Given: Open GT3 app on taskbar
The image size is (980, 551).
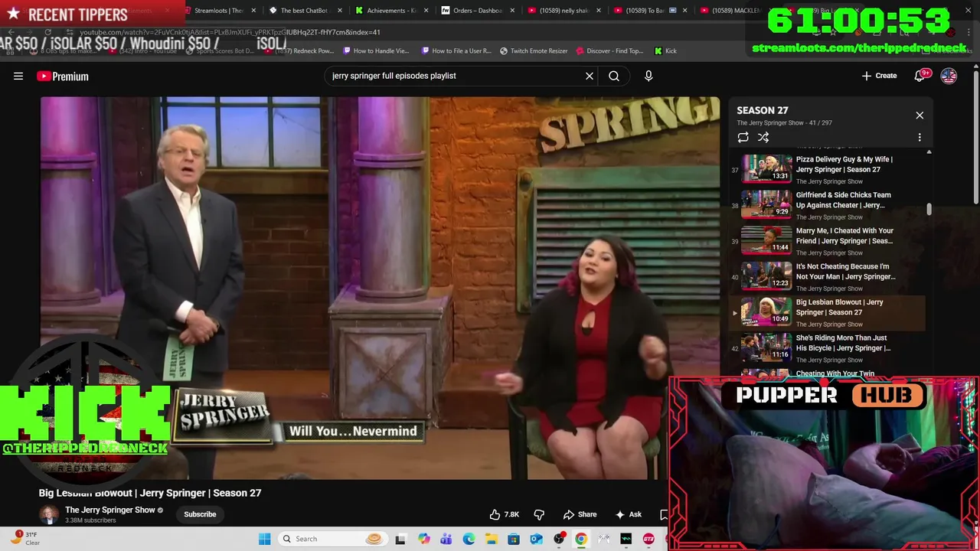Looking at the screenshot, I should [x=648, y=539].
